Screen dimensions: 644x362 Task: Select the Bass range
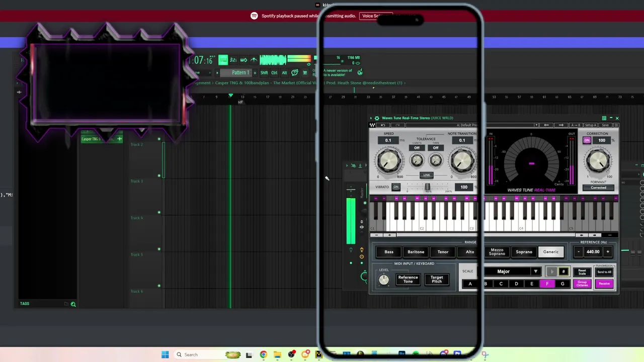tap(389, 252)
